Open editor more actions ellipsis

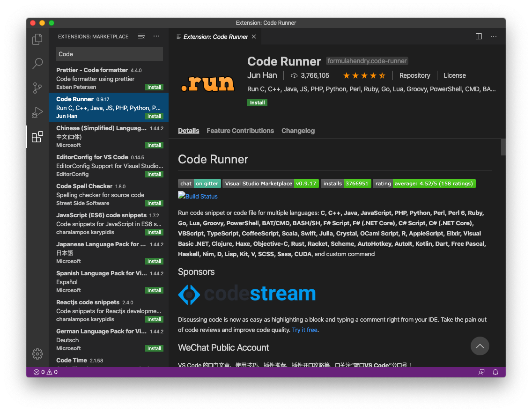(494, 36)
